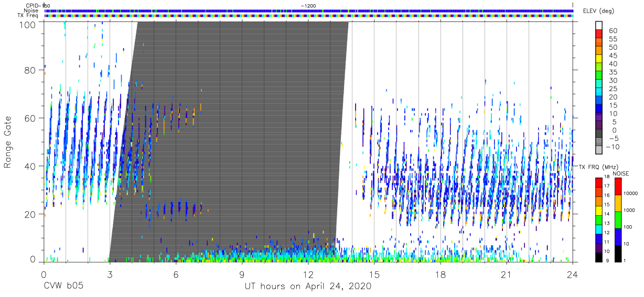
Task: Click the '1000' label on NOISE bar
Action: tap(630, 210)
